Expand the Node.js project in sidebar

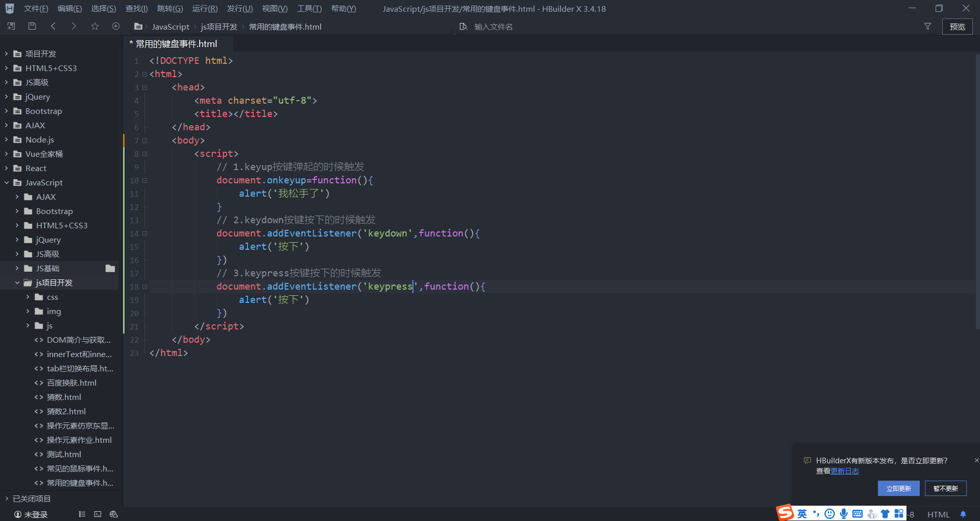click(6, 139)
